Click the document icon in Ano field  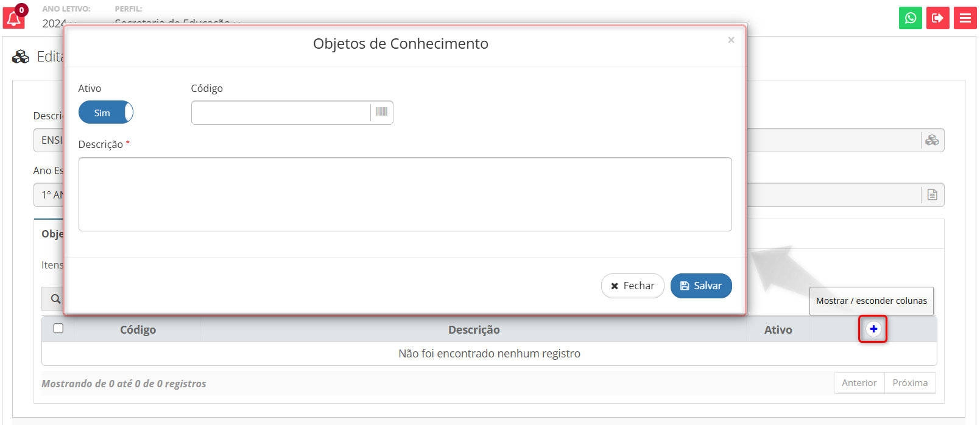[932, 195]
